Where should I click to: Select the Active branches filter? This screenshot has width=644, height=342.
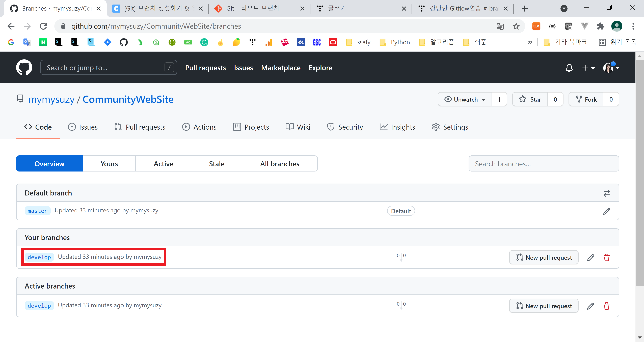[x=163, y=164]
